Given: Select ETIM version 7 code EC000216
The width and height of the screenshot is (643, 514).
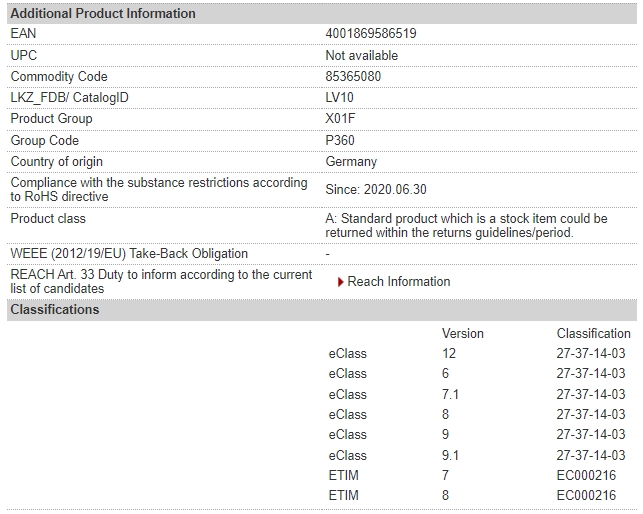Looking at the screenshot, I should point(586,475).
